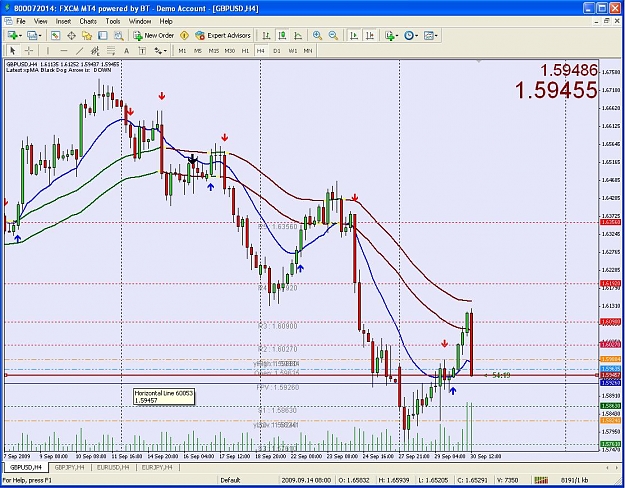Screen dimensions: 625x488
Task: Zoom out of the chart
Action: coord(333,35)
